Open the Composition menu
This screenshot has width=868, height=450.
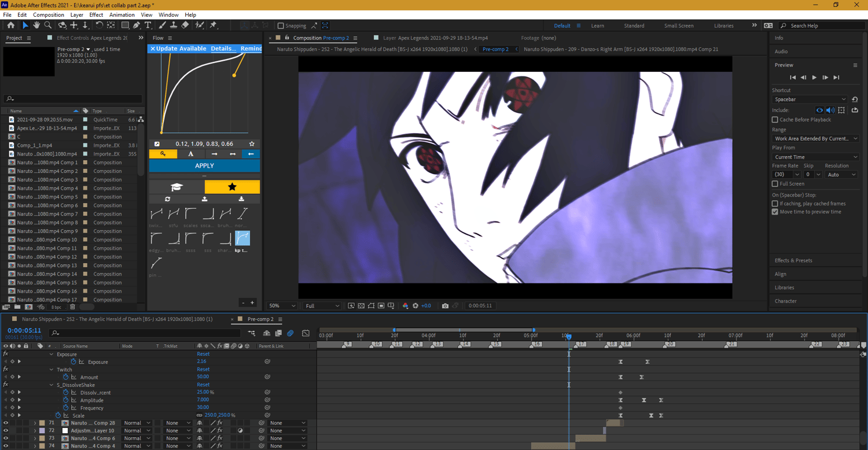pyautogui.click(x=49, y=15)
